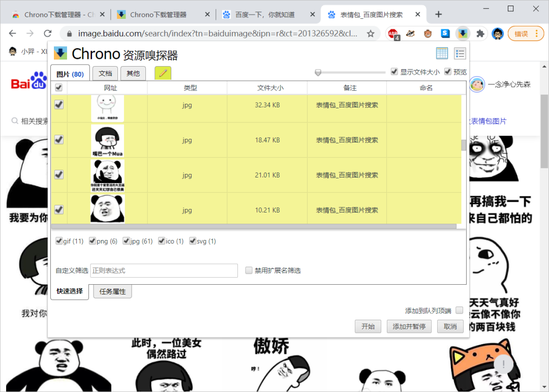Enable 禁用扩展名筛选 checkbox

(249, 270)
